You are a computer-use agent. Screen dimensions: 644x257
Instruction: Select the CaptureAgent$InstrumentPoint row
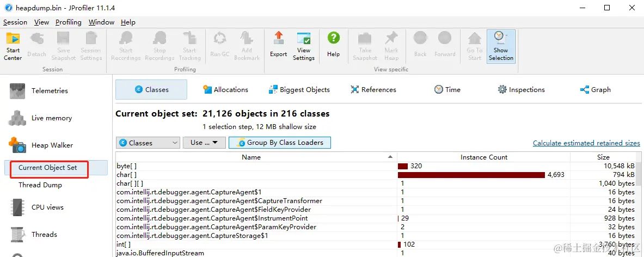click(376, 218)
